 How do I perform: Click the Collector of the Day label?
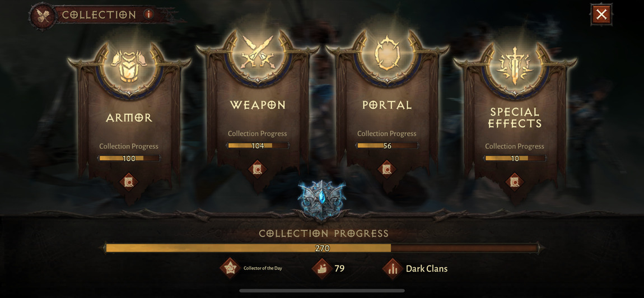[263, 268]
